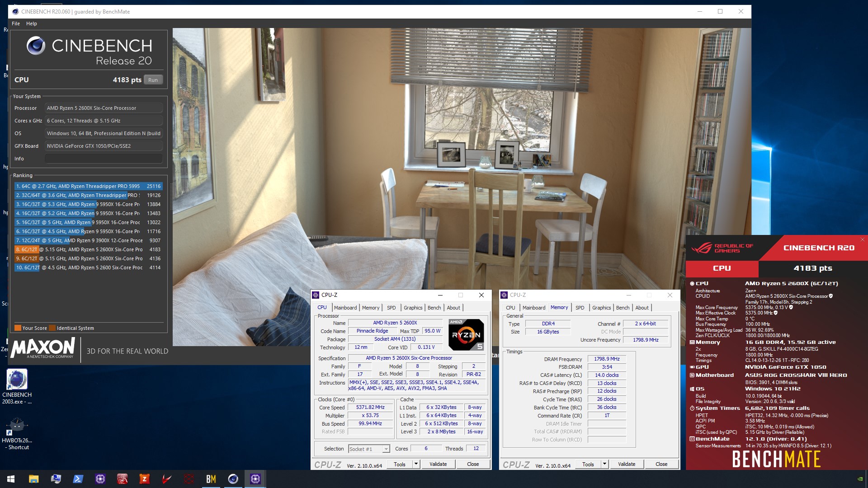Select ranking row 1 Threadripper PRO 25116

pos(88,186)
